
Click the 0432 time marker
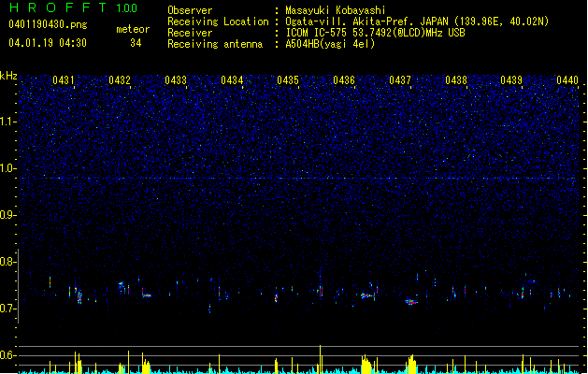tap(120, 80)
